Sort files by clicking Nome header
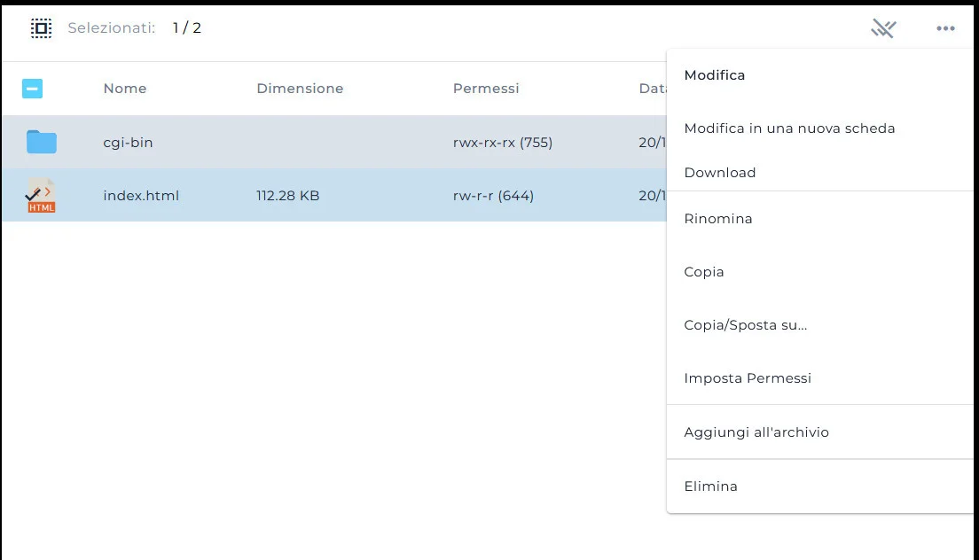 [x=124, y=88]
